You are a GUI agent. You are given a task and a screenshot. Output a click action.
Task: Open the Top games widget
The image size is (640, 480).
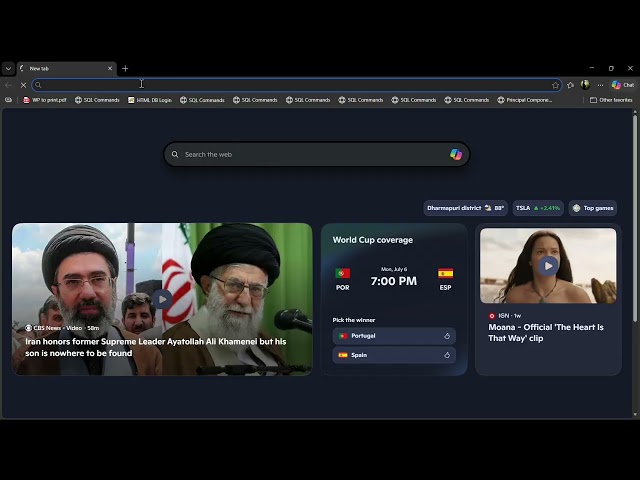593,208
